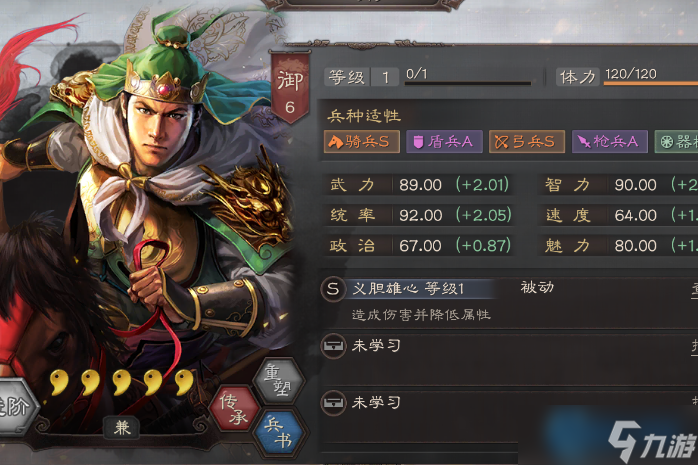Click the S-rank skill circle icon
The width and height of the screenshot is (698, 465).
pos(333,289)
